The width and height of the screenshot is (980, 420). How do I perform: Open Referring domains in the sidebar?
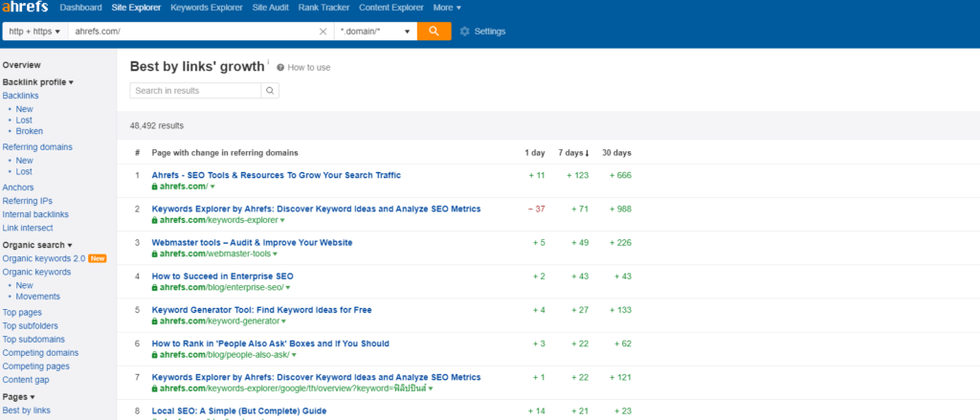point(37,147)
